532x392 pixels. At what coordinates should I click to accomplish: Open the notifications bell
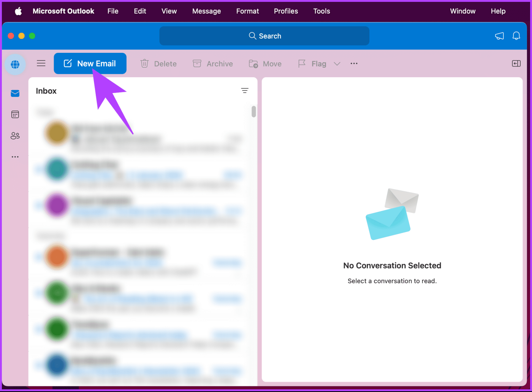click(x=516, y=36)
